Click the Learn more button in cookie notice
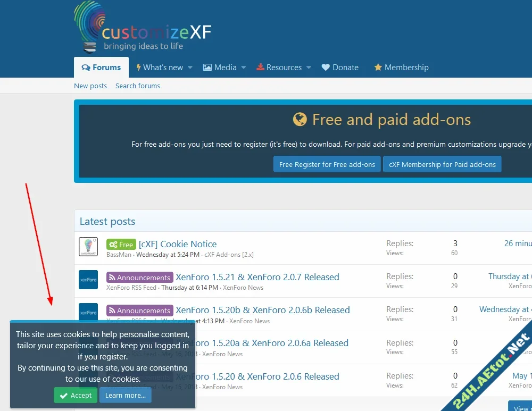The width and height of the screenshot is (532, 411). [125, 395]
